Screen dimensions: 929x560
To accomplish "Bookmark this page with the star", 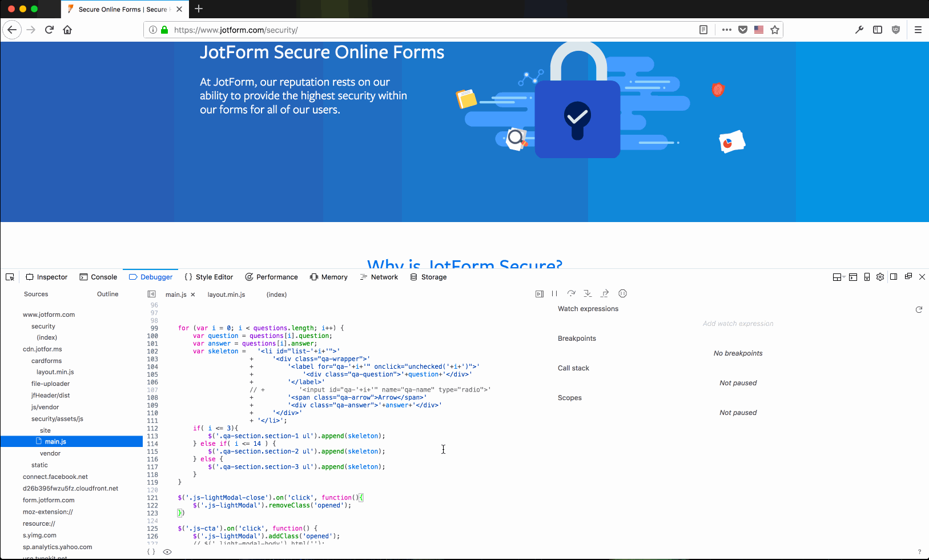I will tap(775, 30).
